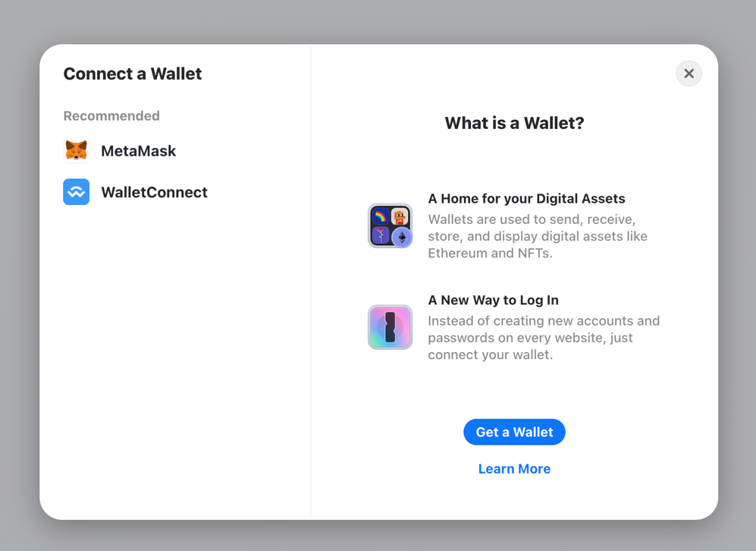Click the digital assets app-grid icon
The height and width of the screenshot is (551, 756).
coord(390,225)
